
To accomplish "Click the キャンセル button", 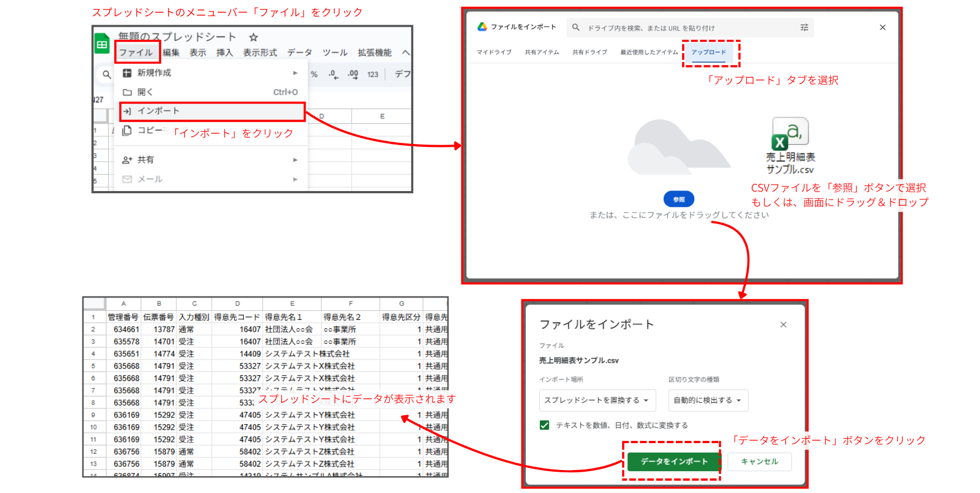I will click(x=759, y=462).
